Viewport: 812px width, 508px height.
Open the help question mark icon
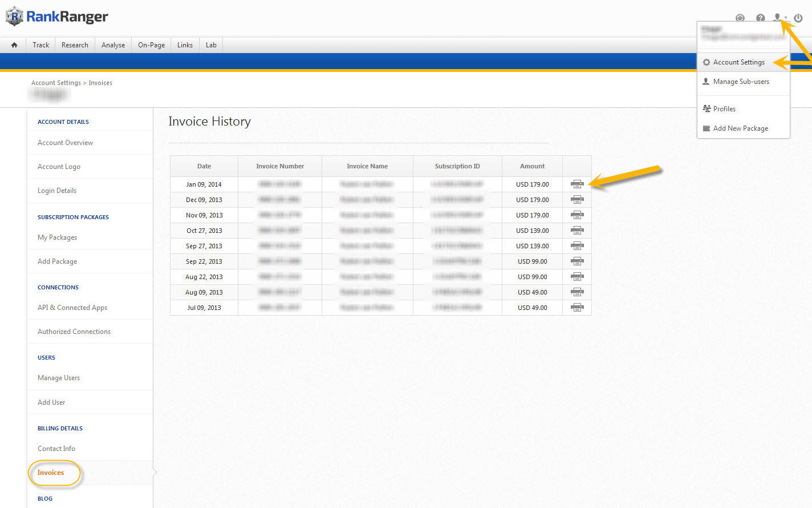[760, 18]
